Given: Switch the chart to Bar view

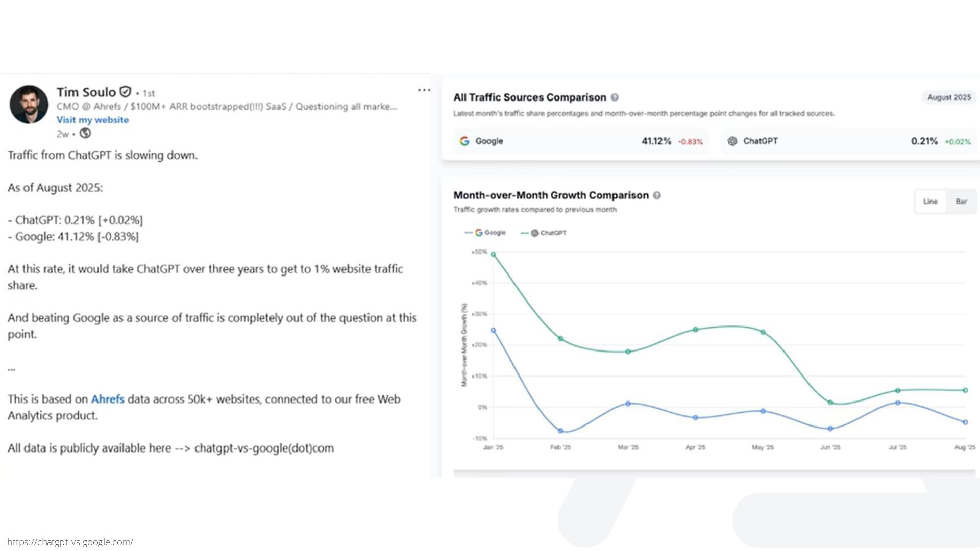Looking at the screenshot, I should 961,202.
